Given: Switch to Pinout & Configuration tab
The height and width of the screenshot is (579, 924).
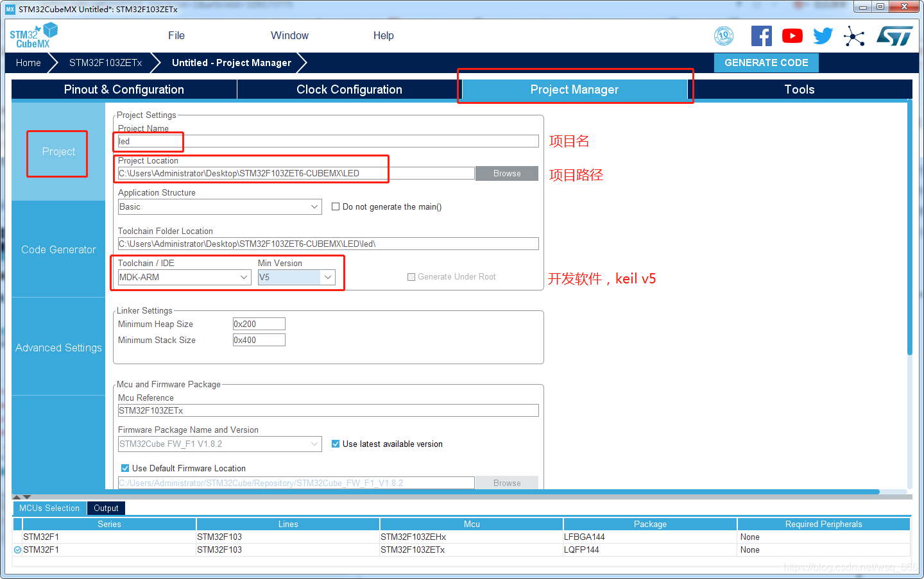Looking at the screenshot, I should pos(124,90).
